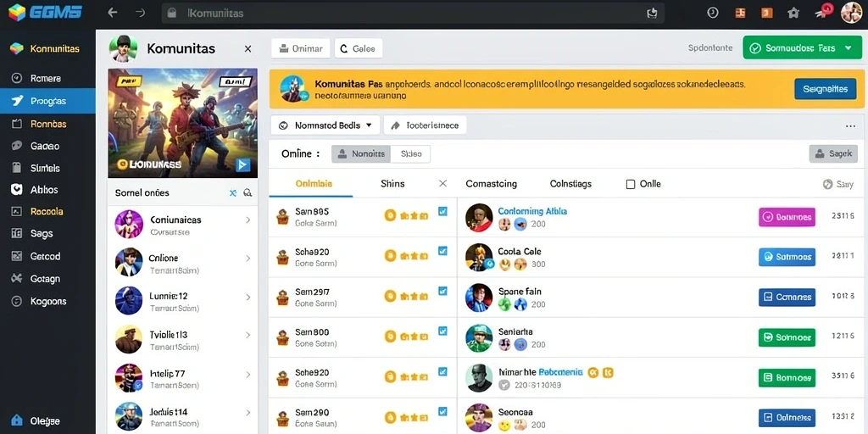Click the magenta button in Conloming Albia row

[787, 217]
